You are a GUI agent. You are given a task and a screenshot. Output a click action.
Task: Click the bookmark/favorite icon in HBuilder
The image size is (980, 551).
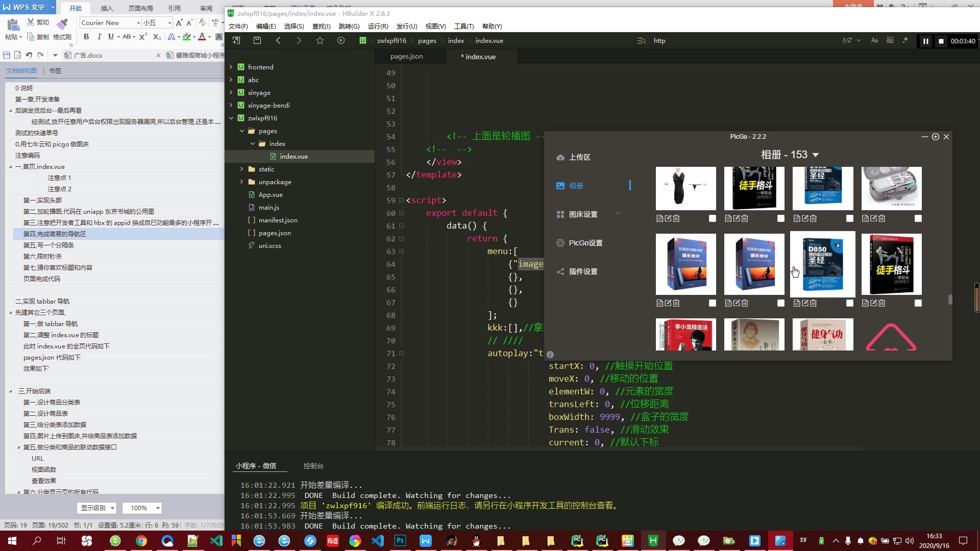[320, 40]
